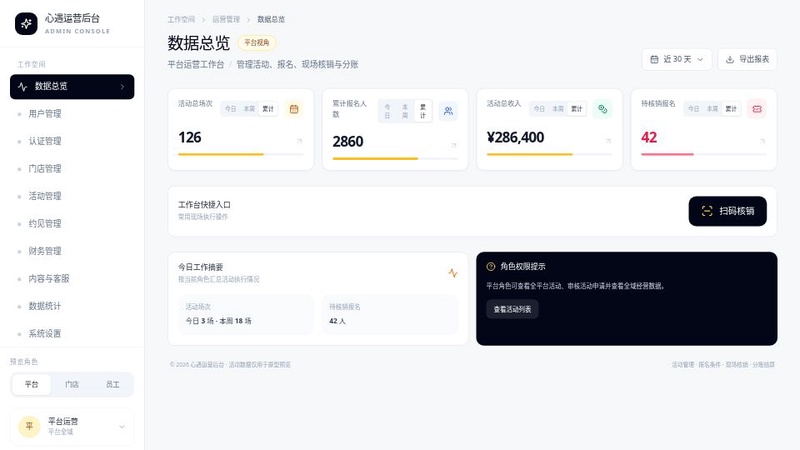
Task: Select 本周 on the 活动总收入 card
Action: click(x=558, y=109)
